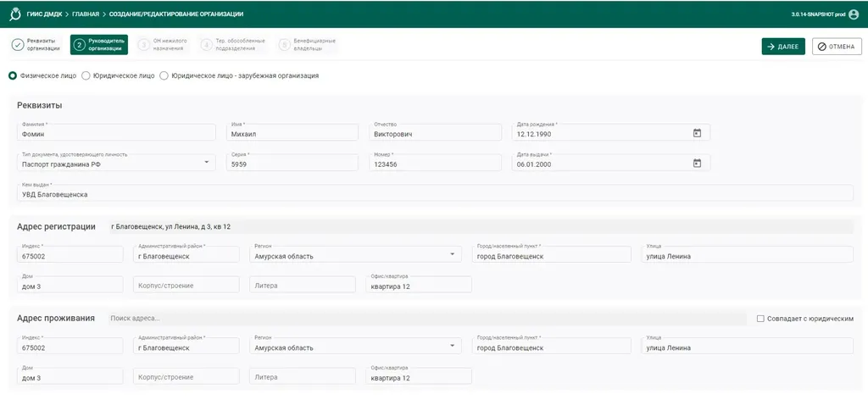This screenshot has width=868, height=400.
Task: Click Улица field in Адрес регистрации
Action: [x=748, y=254]
